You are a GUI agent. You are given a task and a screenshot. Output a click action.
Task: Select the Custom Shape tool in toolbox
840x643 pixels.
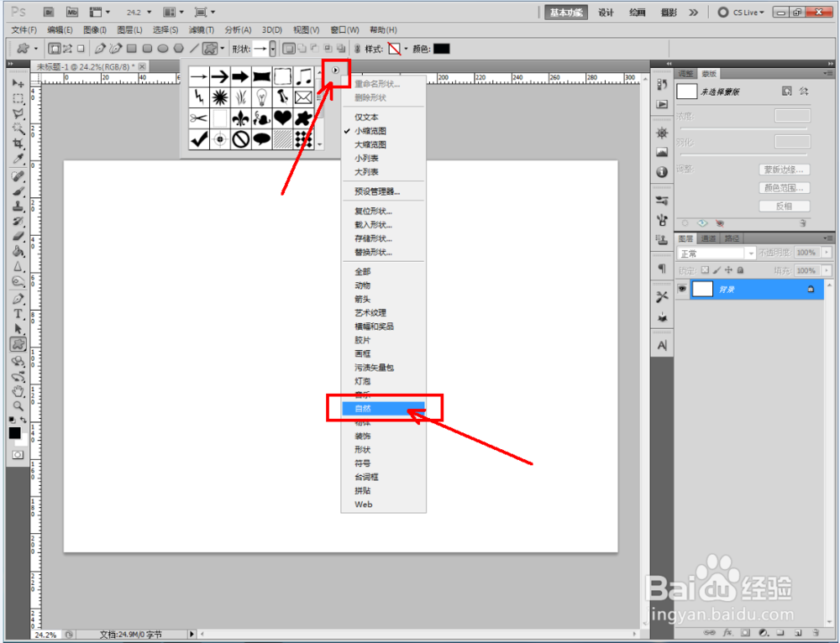(x=18, y=343)
